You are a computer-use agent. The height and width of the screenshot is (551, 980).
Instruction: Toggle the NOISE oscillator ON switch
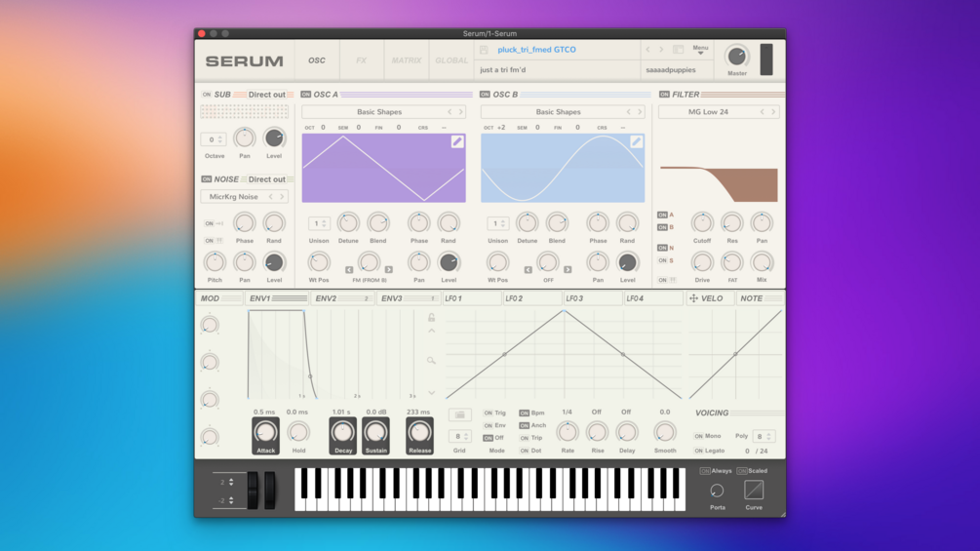tap(207, 179)
